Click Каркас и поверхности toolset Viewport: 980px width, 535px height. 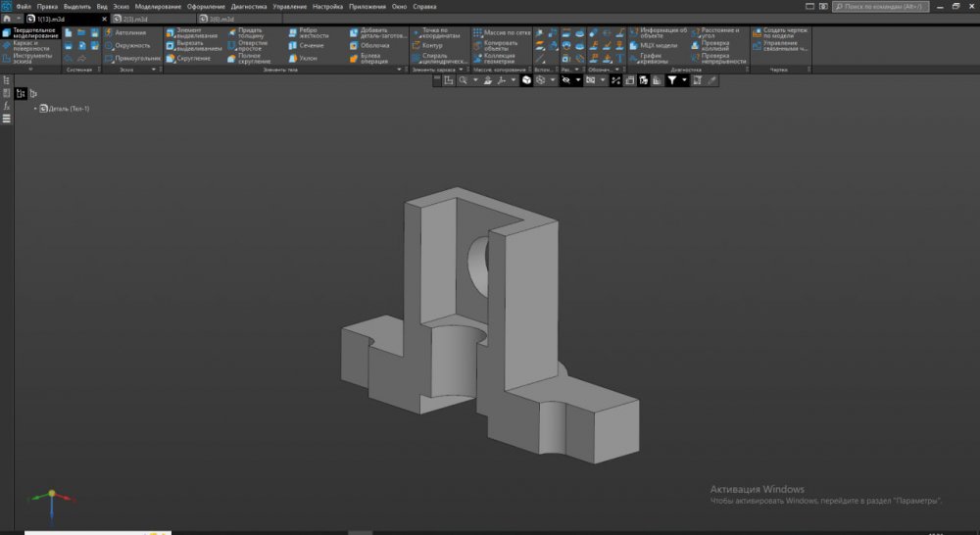(32, 45)
